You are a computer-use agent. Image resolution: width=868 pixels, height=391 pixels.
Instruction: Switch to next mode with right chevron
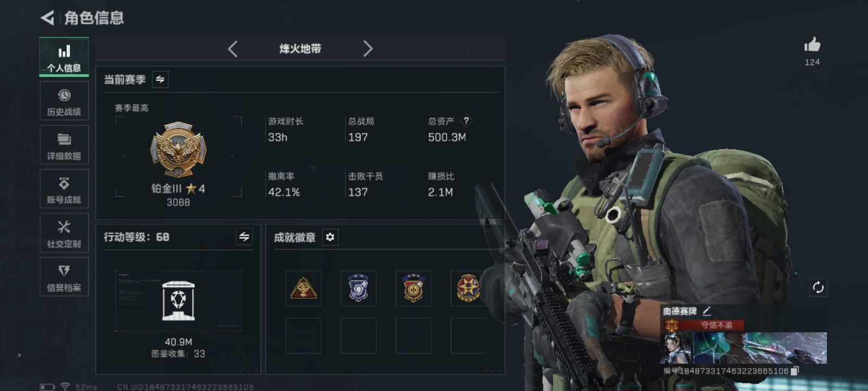(368, 49)
